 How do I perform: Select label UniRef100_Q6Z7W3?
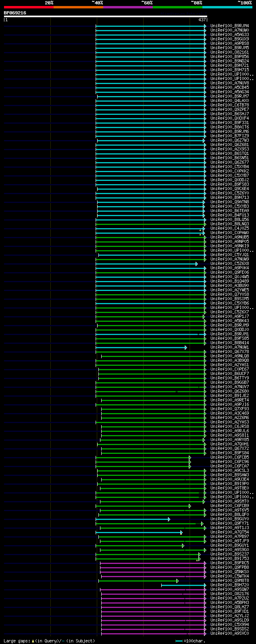[x=230, y=140]
